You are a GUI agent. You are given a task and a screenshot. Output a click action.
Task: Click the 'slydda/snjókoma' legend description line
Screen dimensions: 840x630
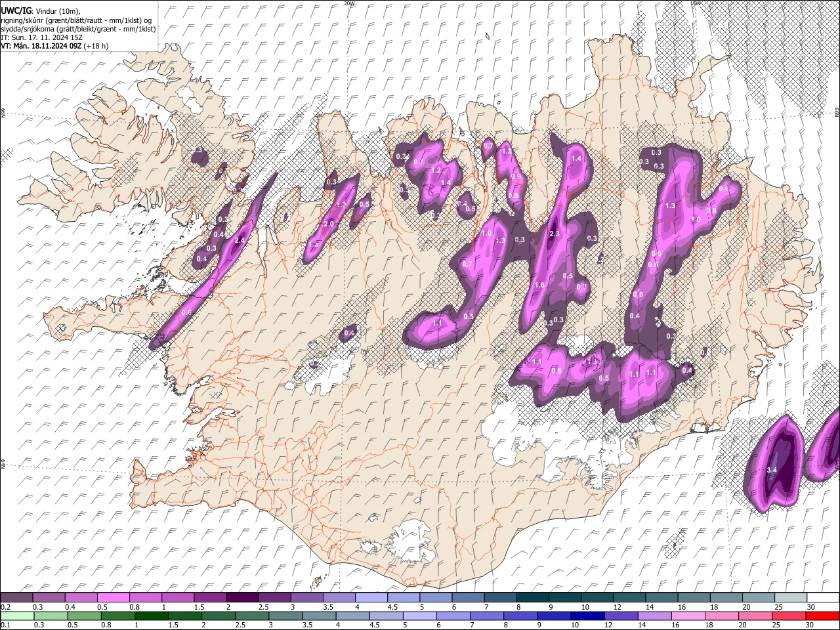[x=79, y=29]
